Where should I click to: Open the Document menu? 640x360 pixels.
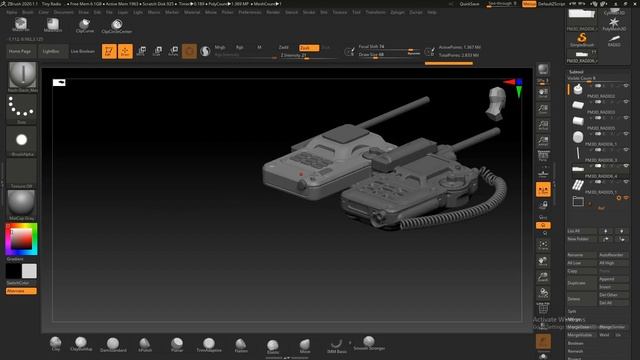click(64, 12)
